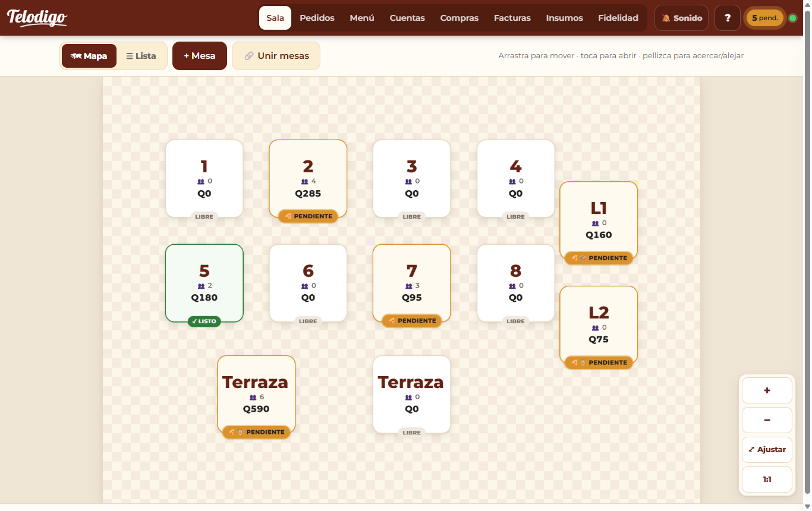
Task: Open the Insumos tab
Action: (565, 18)
